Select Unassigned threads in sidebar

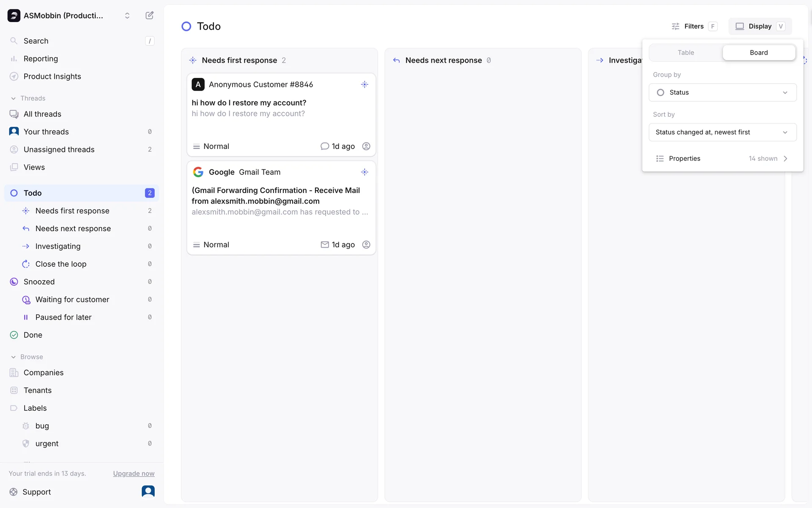click(59, 150)
